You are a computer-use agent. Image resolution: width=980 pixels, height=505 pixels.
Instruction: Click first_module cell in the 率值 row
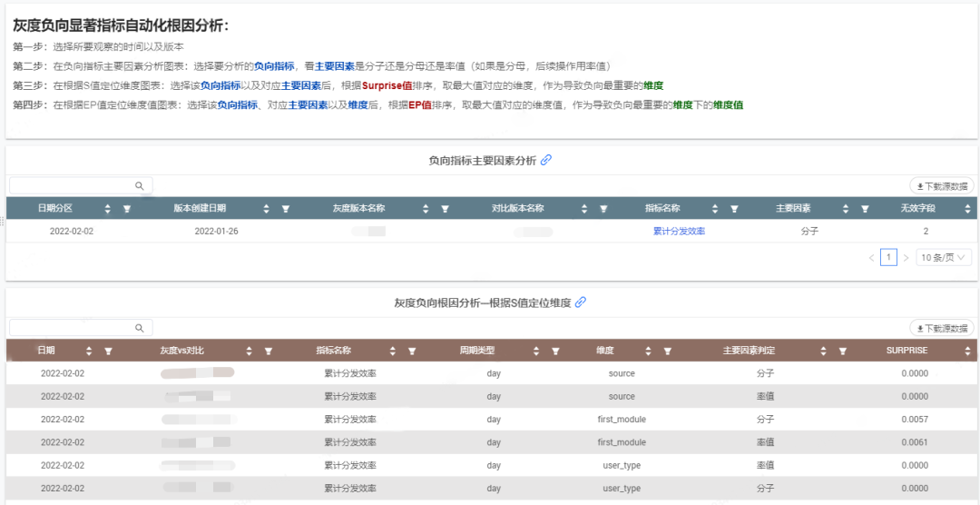(x=622, y=442)
